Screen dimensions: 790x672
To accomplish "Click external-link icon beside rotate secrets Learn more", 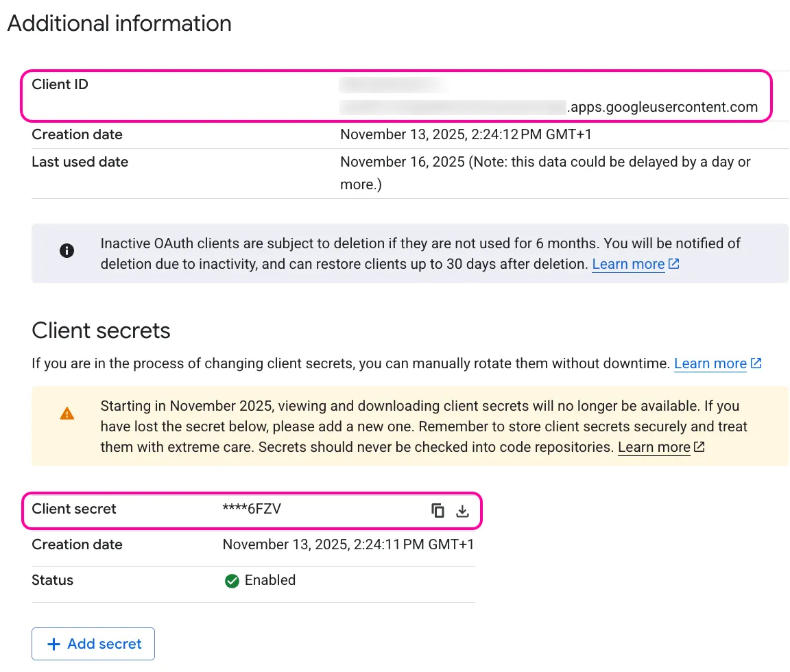I will (756, 363).
